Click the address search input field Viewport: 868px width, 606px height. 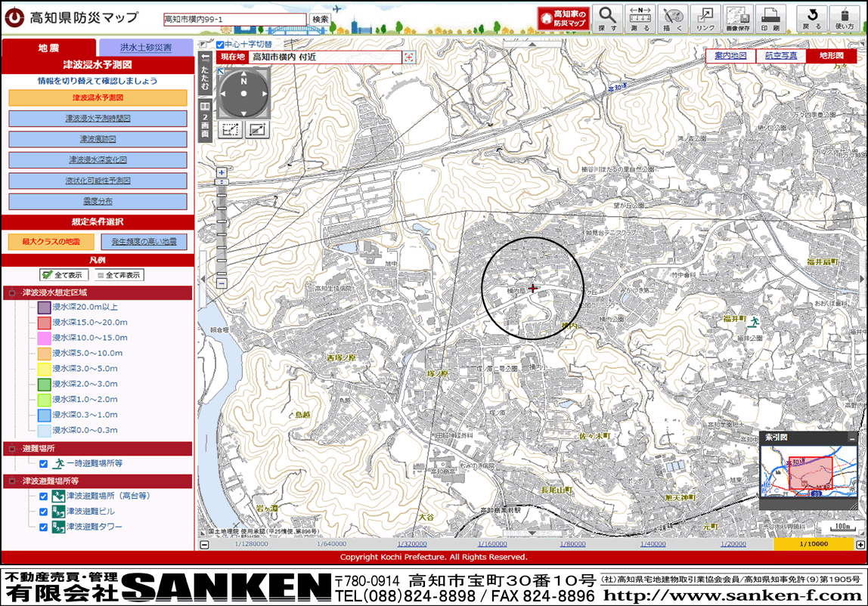tap(234, 19)
